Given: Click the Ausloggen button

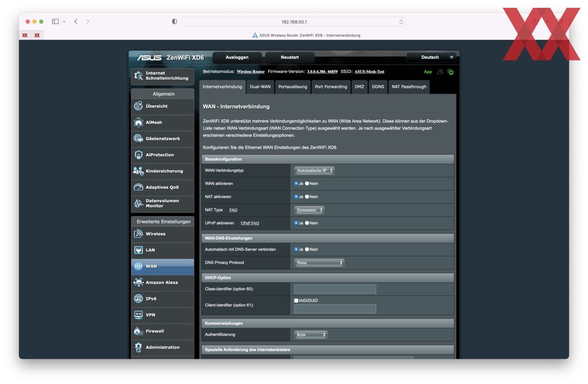Looking at the screenshot, I should [237, 57].
